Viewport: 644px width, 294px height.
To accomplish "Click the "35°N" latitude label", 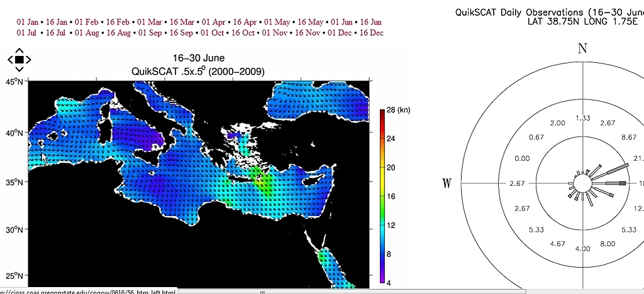I will click(x=14, y=182).
